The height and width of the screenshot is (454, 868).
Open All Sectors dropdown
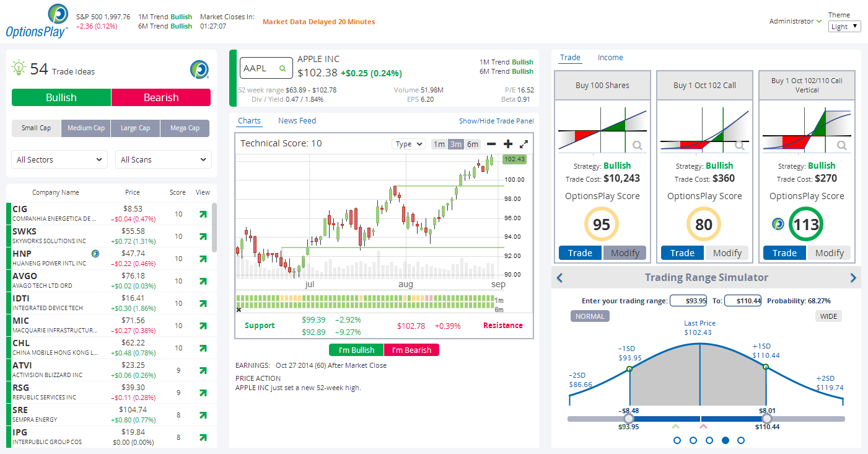pos(59,159)
